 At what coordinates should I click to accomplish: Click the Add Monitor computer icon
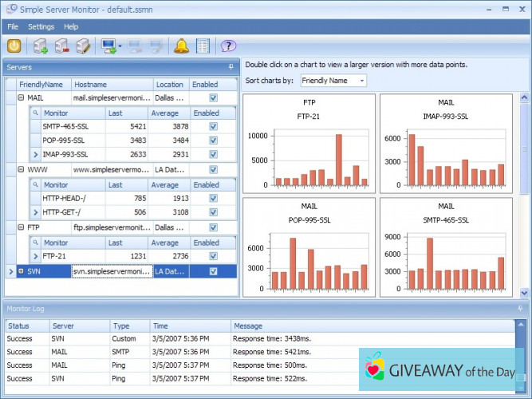[x=108, y=46]
